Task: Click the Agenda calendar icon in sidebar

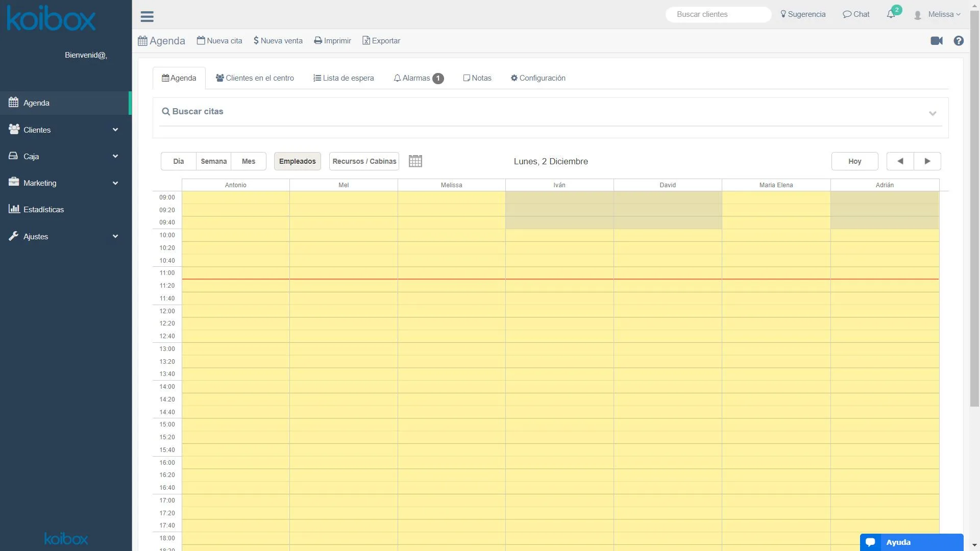Action: (14, 103)
